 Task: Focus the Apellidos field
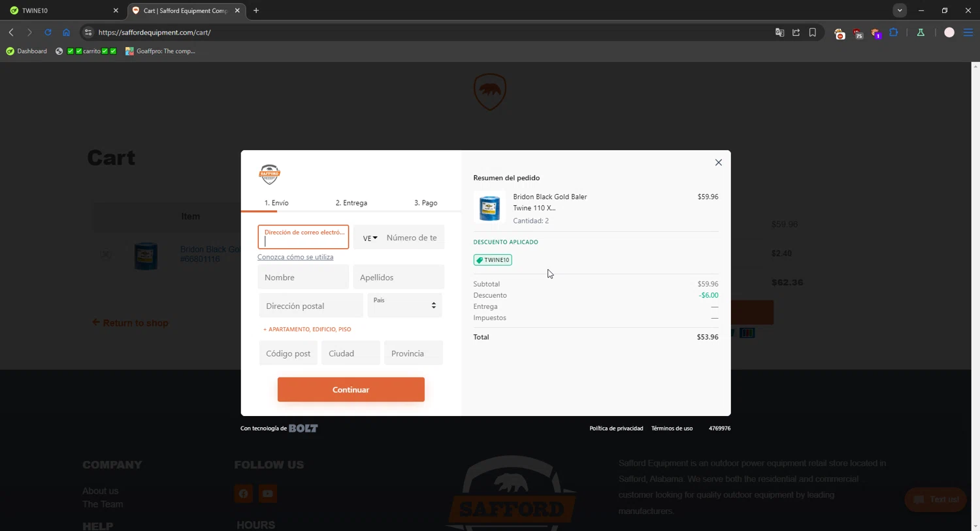[399, 278]
